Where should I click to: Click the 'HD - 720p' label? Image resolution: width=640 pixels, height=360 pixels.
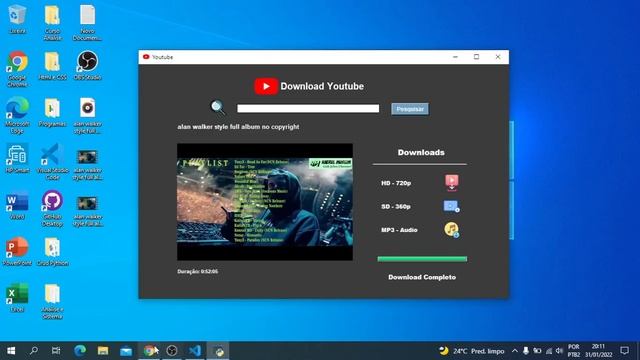[396, 183]
